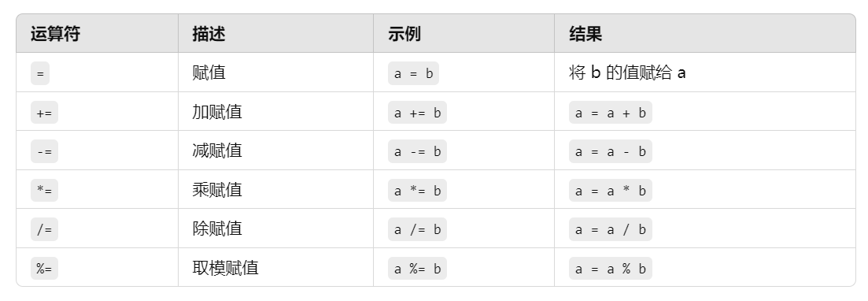This screenshot has height=301, width=868.
Task: Click the 'a += b' example code
Action: tap(417, 113)
